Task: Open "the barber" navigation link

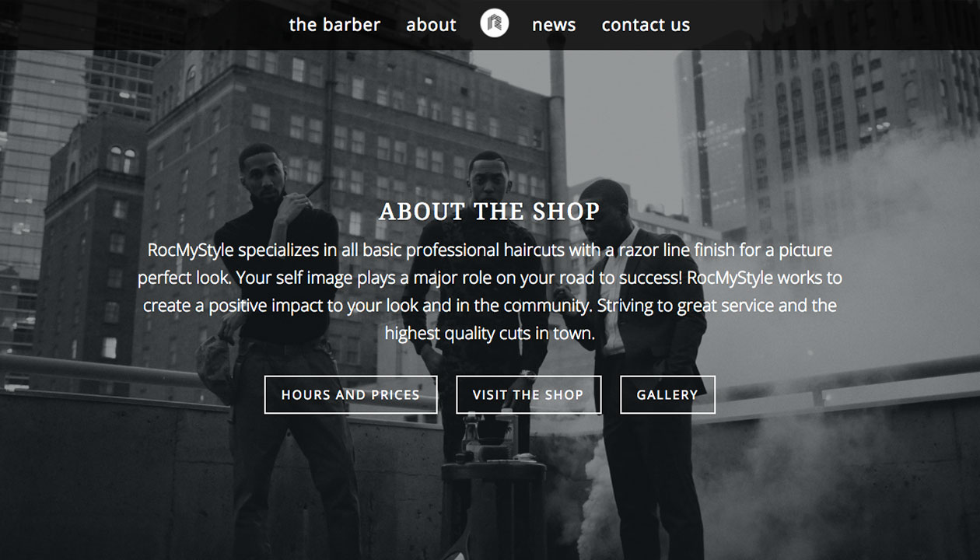Action: tap(334, 25)
